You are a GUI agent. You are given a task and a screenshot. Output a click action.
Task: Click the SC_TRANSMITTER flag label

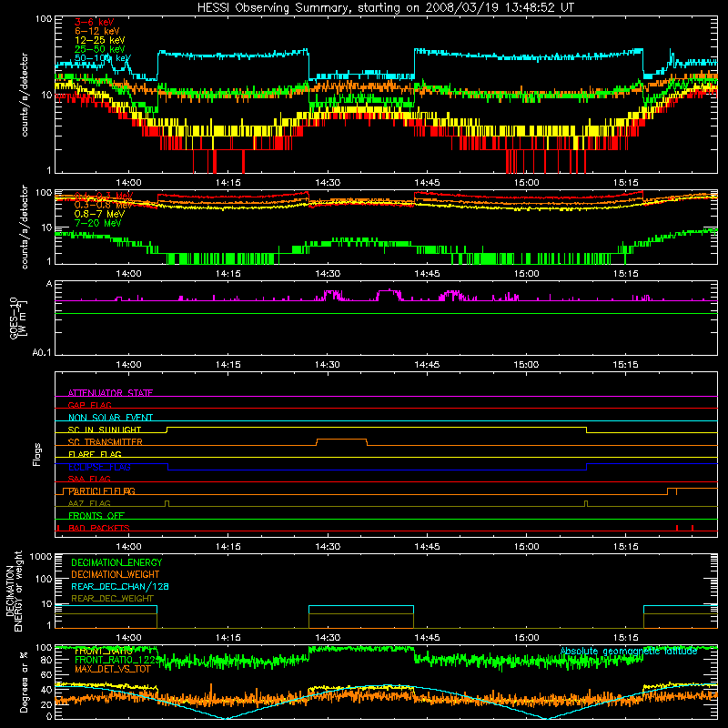[x=106, y=442]
